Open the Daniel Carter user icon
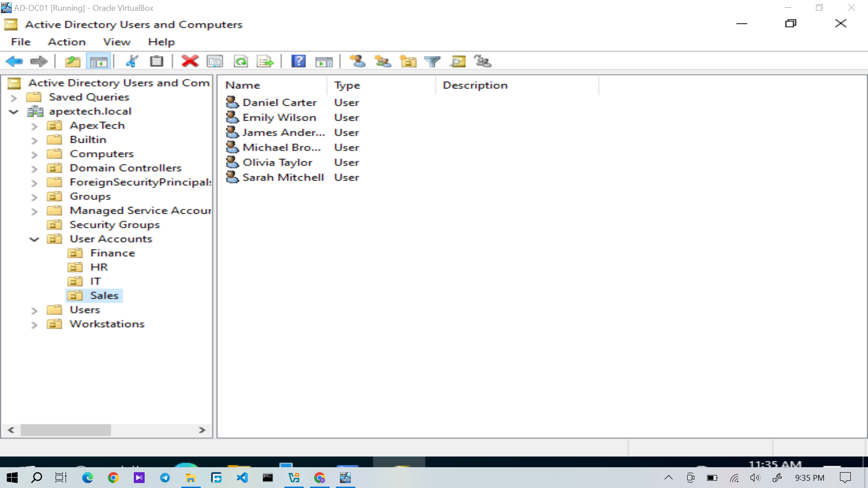Screen dimensions: 868x488 (x=232, y=103)
